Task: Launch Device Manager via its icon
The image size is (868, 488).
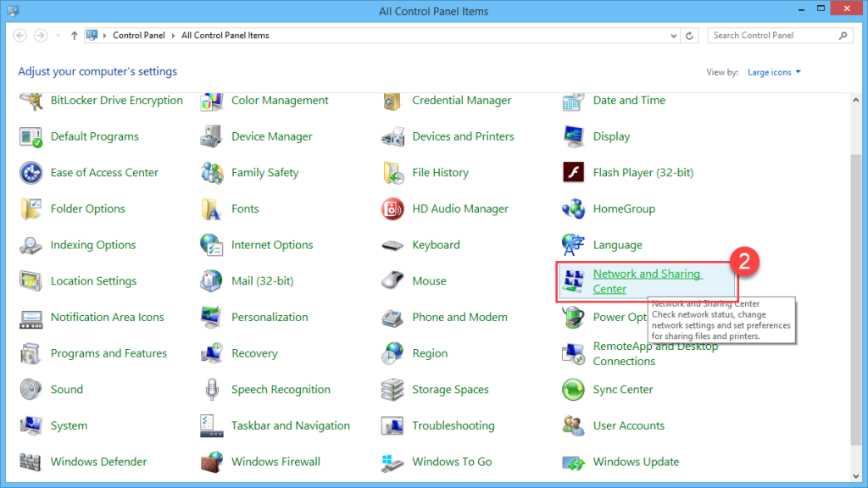Action: pyautogui.click(x=211, y=136)
